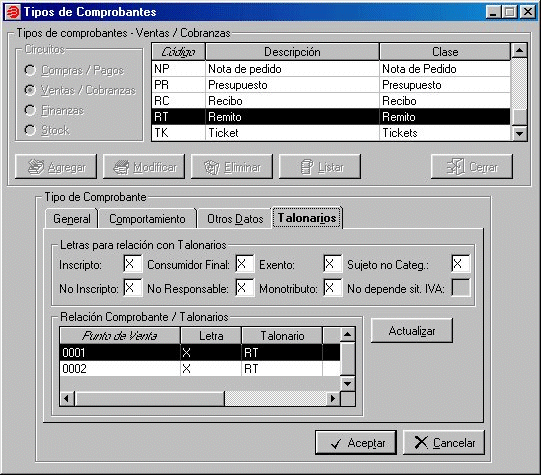Switch to the Comportamiento tab

tap(147, 219)
